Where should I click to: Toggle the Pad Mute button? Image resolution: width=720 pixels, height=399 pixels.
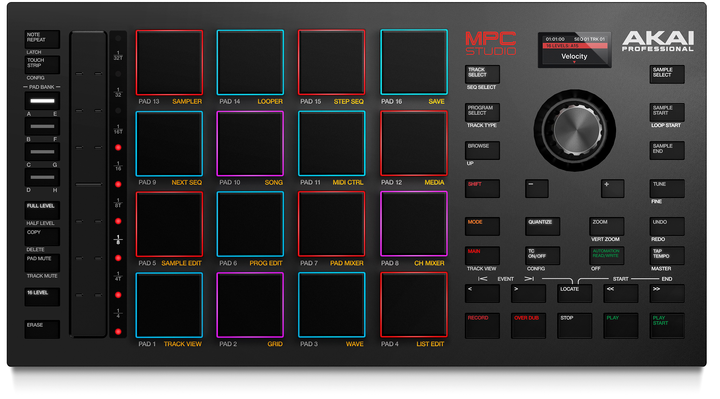[x=42, y=263]
